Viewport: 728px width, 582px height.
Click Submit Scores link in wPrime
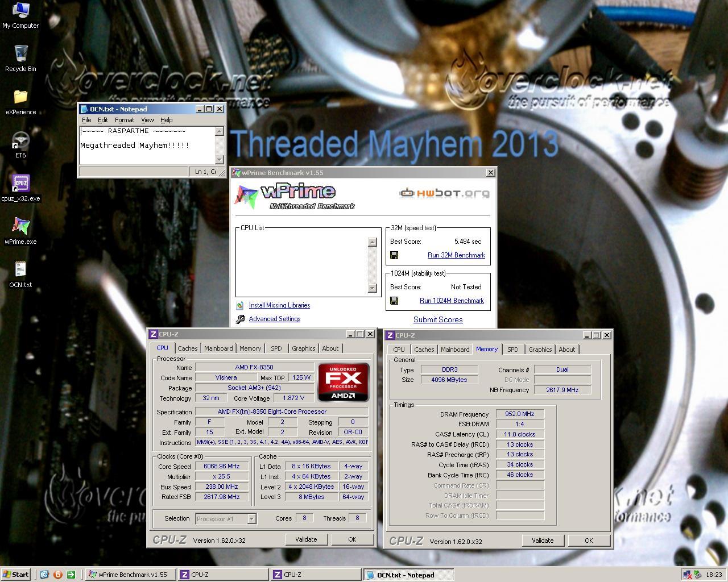click(438, 319)
